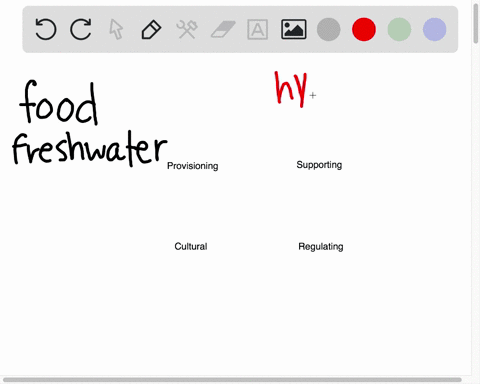This screenshot has width=480, height=384.
Task: Click the Provisioning label
Action: 193,166
